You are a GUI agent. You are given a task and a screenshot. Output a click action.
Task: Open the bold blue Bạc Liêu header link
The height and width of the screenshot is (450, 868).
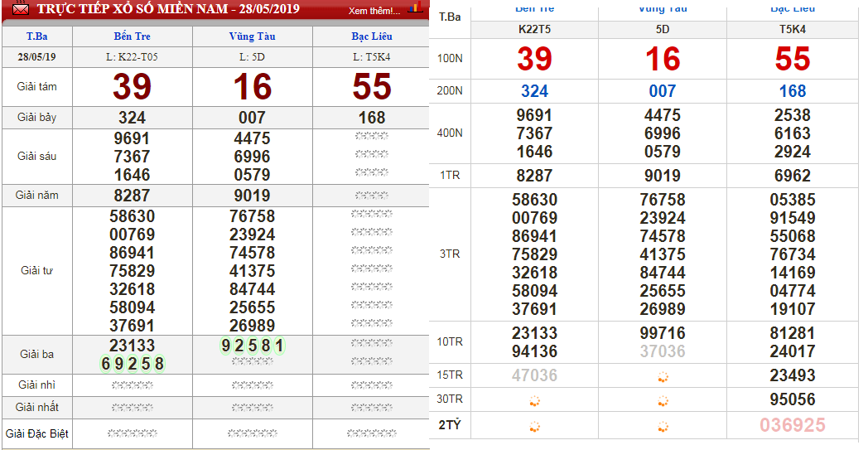coord(371,36)
